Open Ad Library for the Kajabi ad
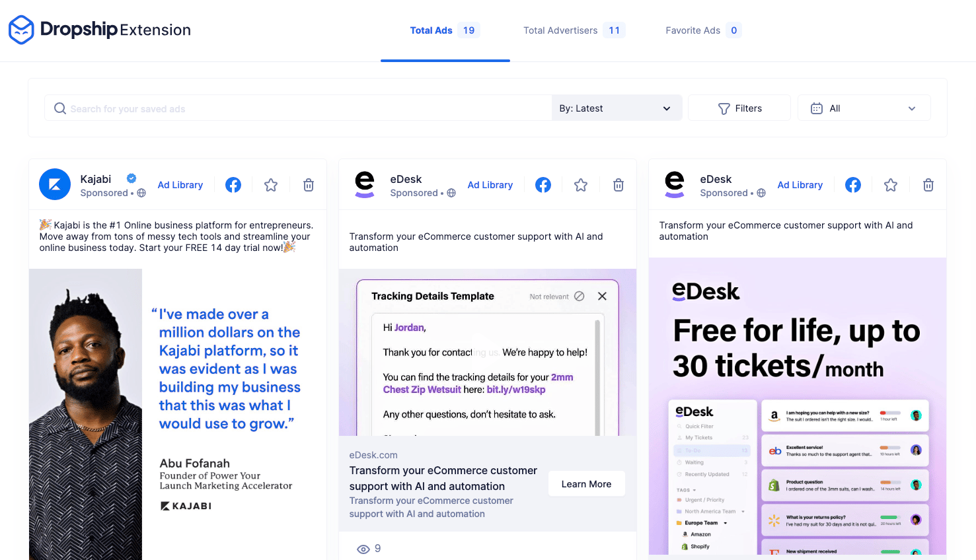This screenshot has width=976, height=560. 180,185
